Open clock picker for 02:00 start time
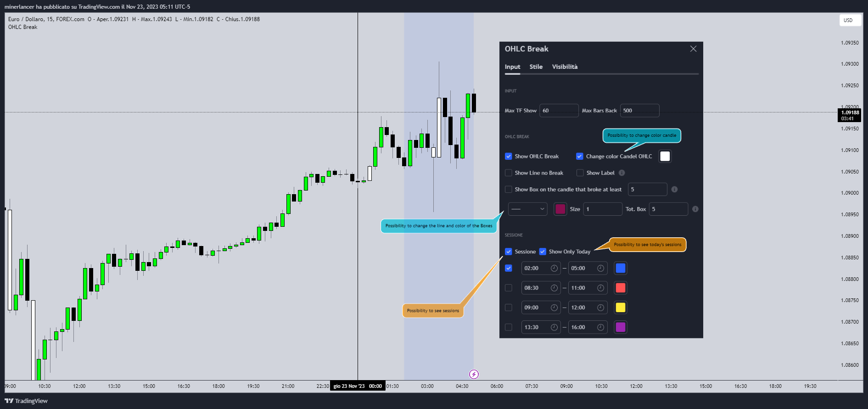 pos(554,268)
